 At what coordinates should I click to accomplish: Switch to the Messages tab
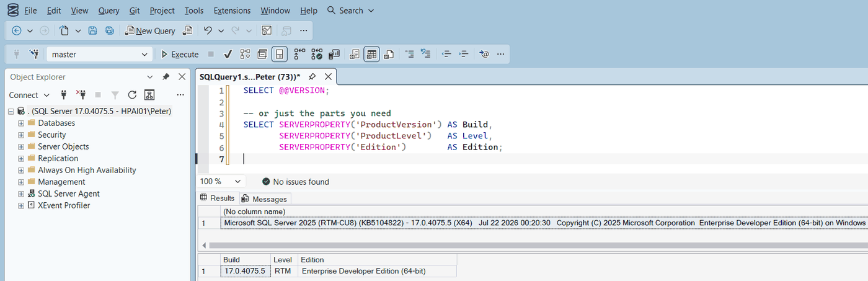click(x=265, y=198)
